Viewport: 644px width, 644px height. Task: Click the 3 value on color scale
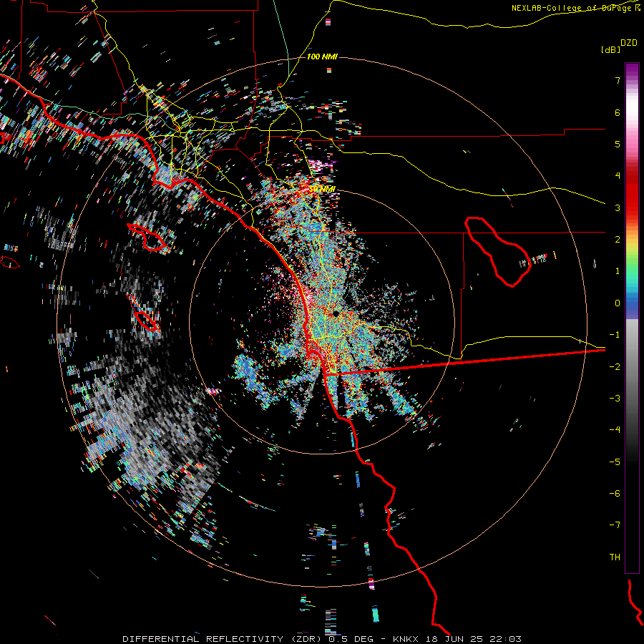pyautogui.click(x=618, y=208)
